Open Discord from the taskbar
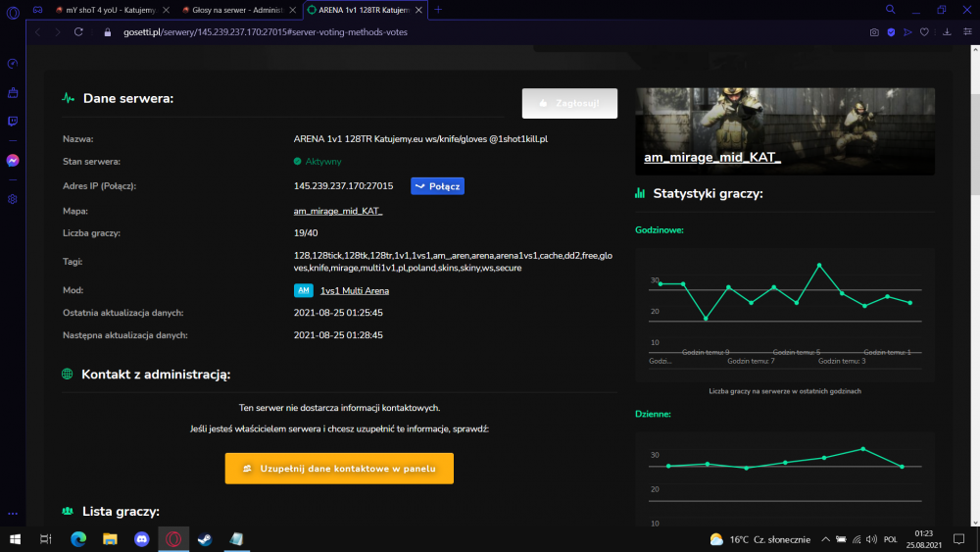The height and width of the screenshot is (552, 980). pos(142,539)
